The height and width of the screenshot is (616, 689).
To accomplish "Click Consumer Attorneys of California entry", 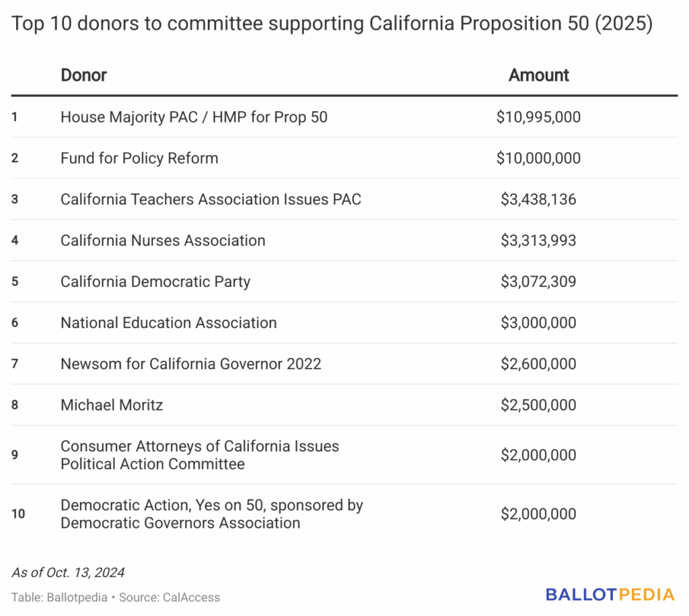I will (200, 455).
